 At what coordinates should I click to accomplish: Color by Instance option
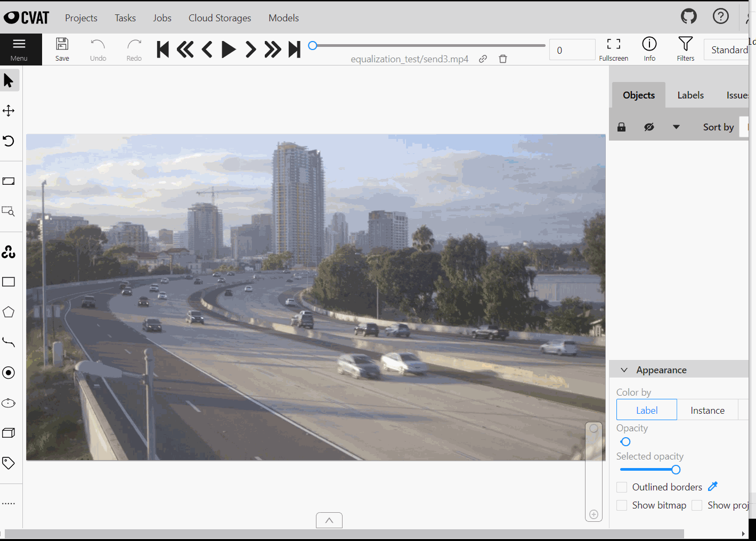point(708,410)
